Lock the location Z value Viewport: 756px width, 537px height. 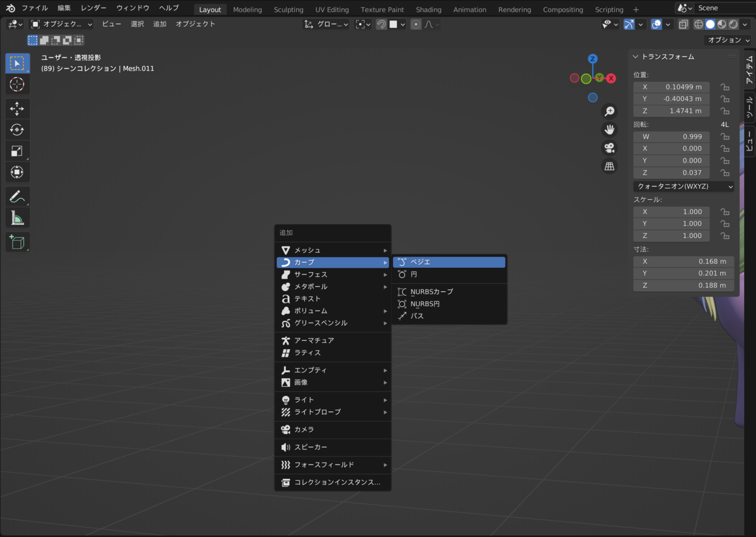[725, 111]
